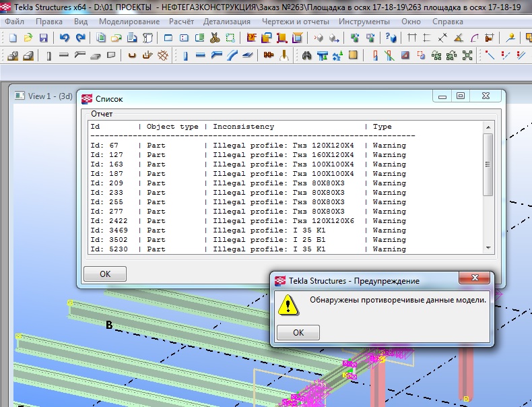Viewport: 532px width, 407px height.
Task: Click the Undo arrow icon
Action: click(65, 38)
